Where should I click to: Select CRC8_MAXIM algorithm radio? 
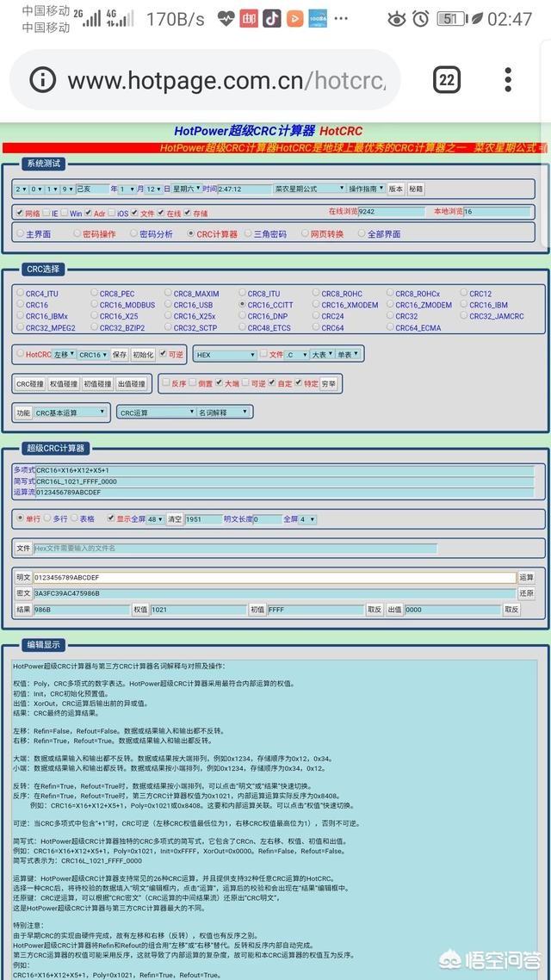[168, 293]
